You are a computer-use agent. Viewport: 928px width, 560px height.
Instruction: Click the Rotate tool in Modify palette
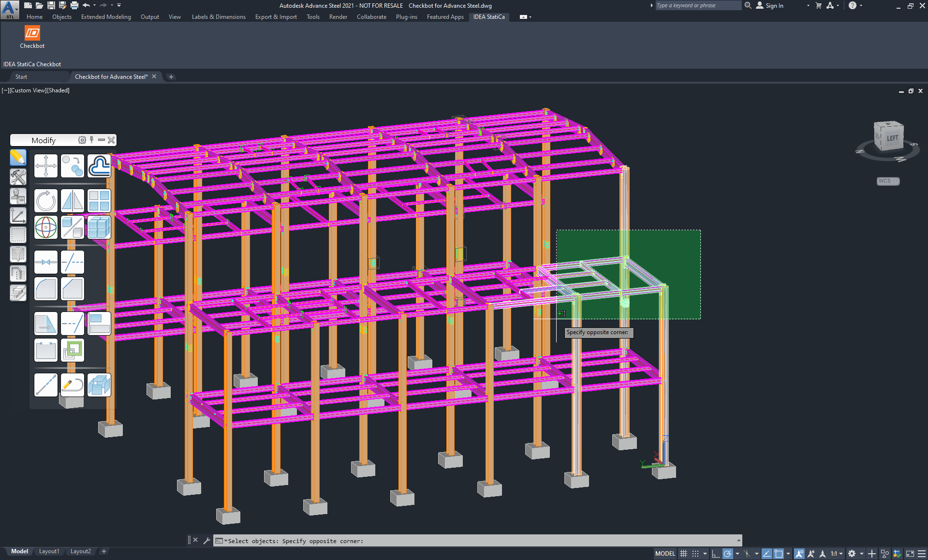46,201
